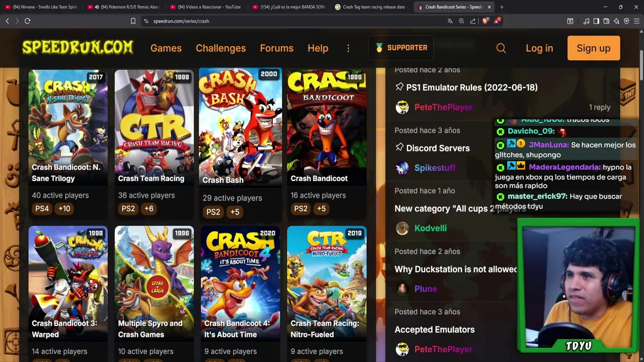Open the Games menu
This screenshot has width=644, height=362.
pos(166,48)
